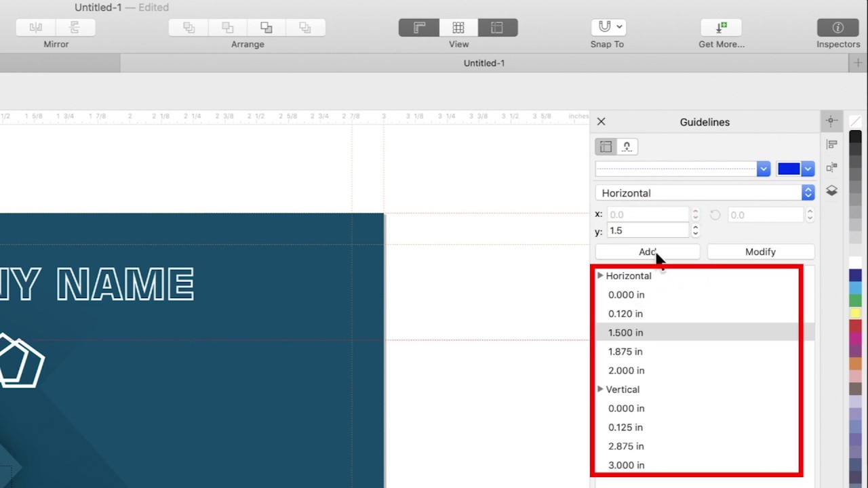Click the y value stepper arrows

pos(695,230)
